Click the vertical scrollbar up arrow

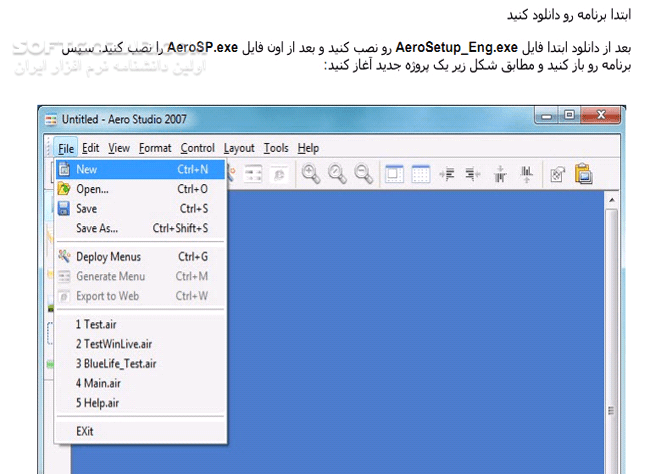coord(612,200)
